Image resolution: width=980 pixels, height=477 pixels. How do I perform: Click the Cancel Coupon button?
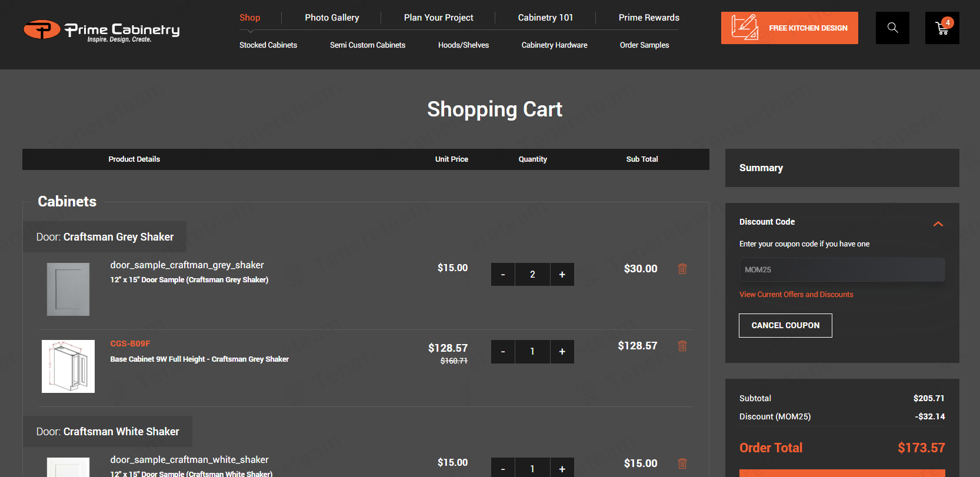pos(785,325)
